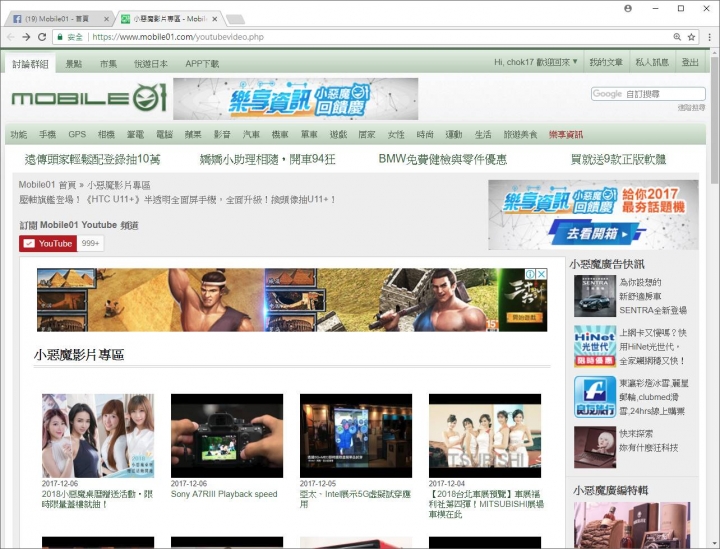Open the 電腦 category menu

click(x=164, y=134)
